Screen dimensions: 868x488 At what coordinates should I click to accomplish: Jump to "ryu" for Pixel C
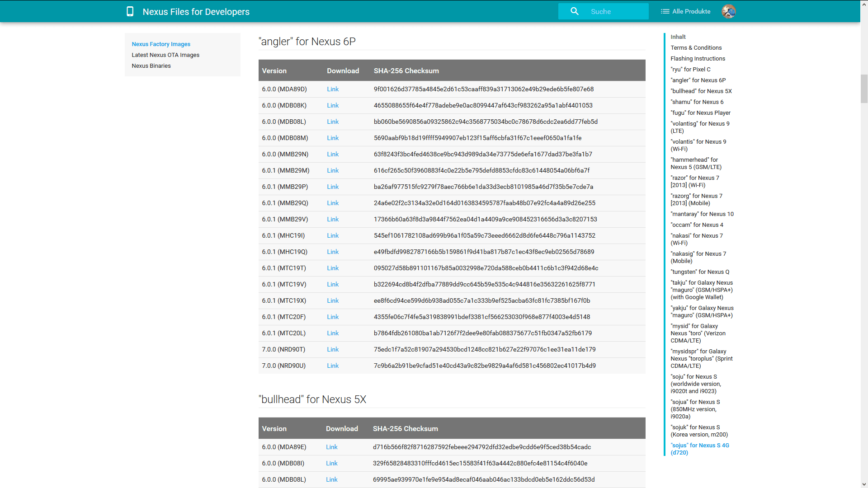[690, 70]
